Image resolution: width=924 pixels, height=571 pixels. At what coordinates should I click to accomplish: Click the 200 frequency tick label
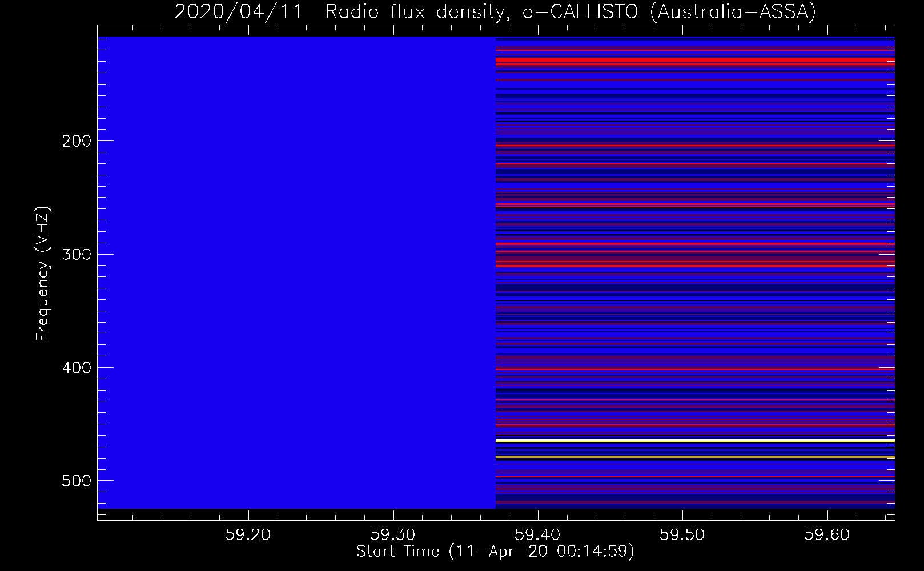coord(77,141)
